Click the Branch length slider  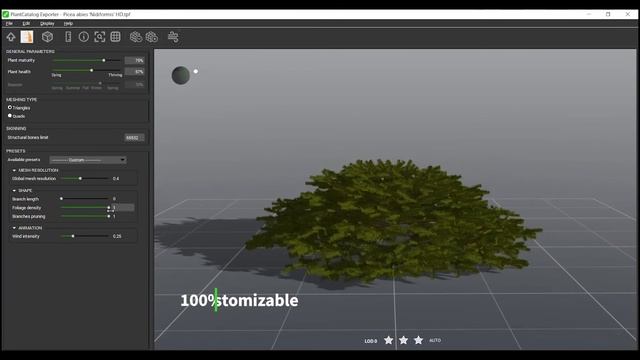pyautogui.click(x=84, y=199)
